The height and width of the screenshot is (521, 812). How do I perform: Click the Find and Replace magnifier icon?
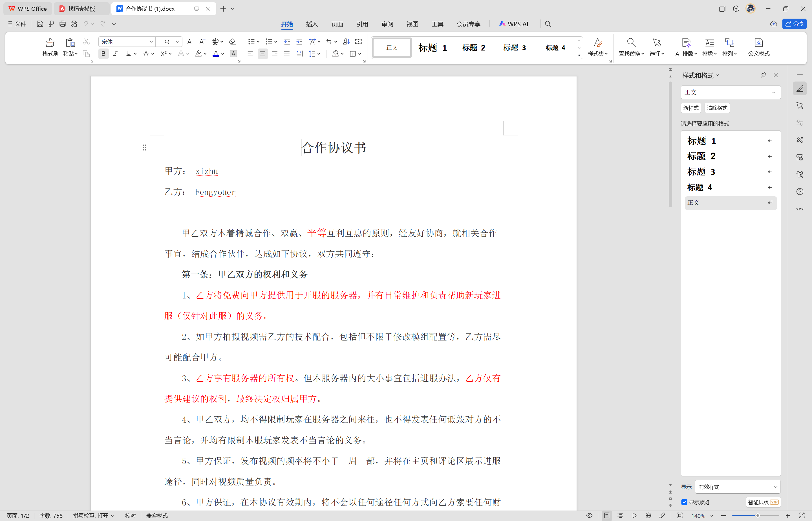click(x=631, y=43)
